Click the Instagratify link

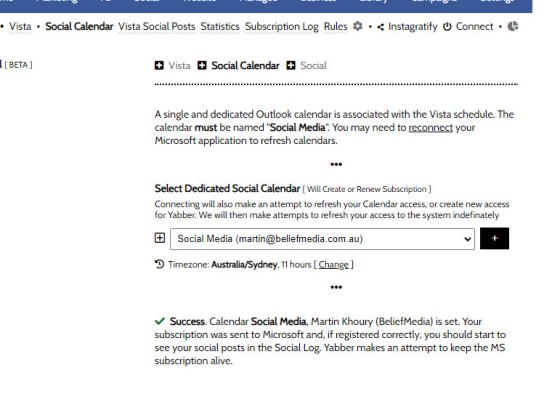(412, 27)
